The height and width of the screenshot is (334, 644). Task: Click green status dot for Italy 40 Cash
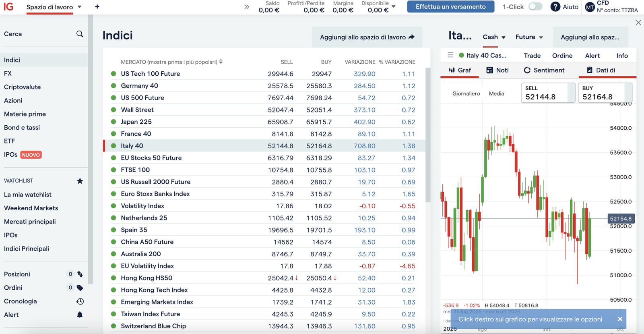[461, 55]
